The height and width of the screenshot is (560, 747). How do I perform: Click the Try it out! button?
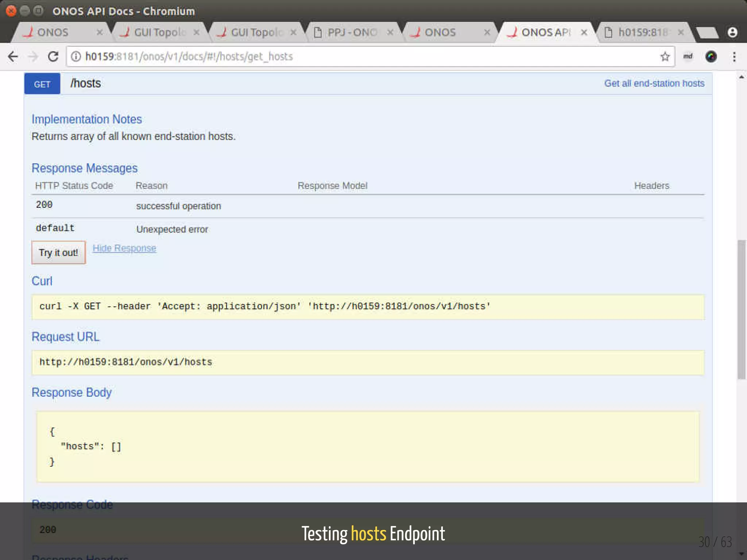click(58, 252)
